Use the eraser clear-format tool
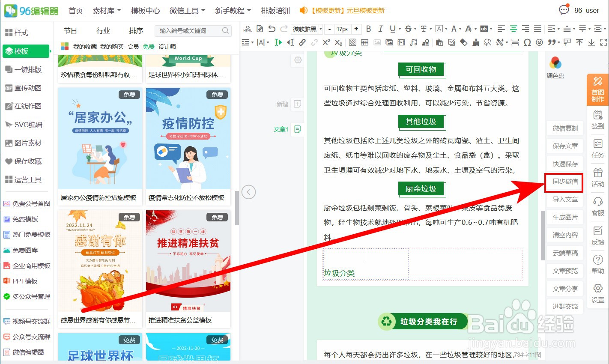609x364 pixels. tap(463, 42)
